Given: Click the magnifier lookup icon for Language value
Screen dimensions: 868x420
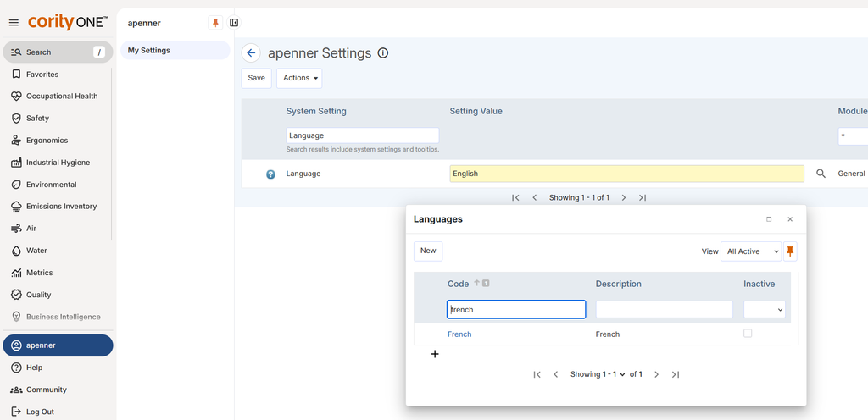Looking at the screenshot, I should click(821, 174).
